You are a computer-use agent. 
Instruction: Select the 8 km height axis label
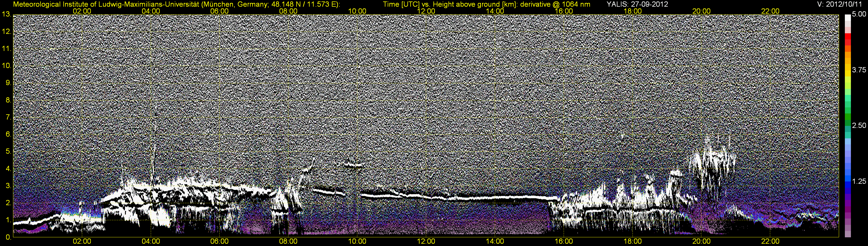click(x=8, y=100)
